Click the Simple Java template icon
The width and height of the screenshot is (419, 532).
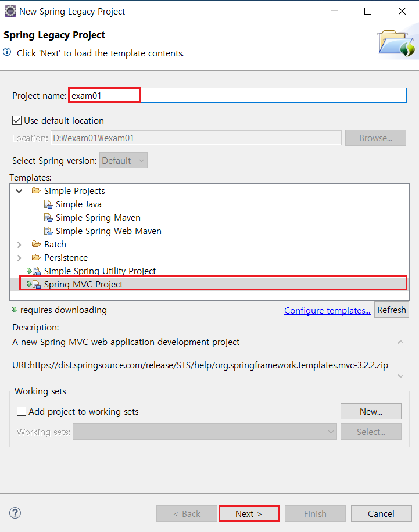48,204
